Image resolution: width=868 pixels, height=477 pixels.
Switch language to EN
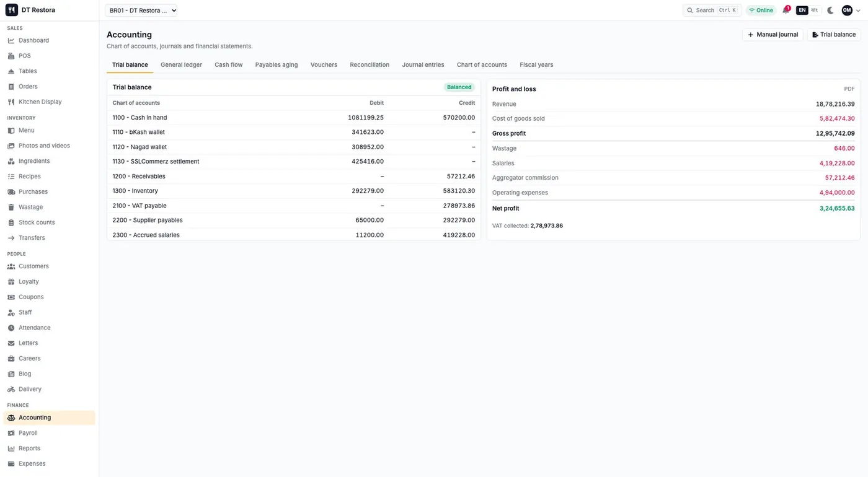pos(802,10)
